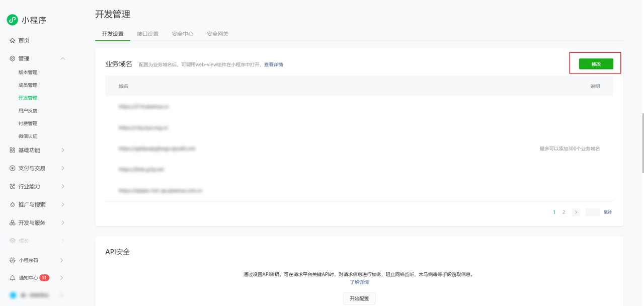Click the page number jump input field
This screenshot has height=306, width=644.
pos(592,212)
